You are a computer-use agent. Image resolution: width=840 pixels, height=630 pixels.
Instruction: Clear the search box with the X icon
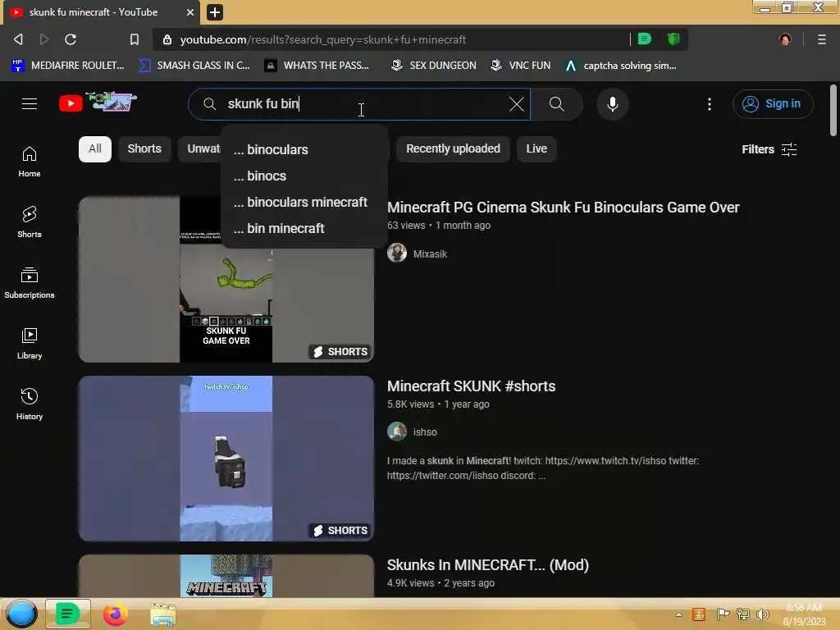[x=517, y=104]
